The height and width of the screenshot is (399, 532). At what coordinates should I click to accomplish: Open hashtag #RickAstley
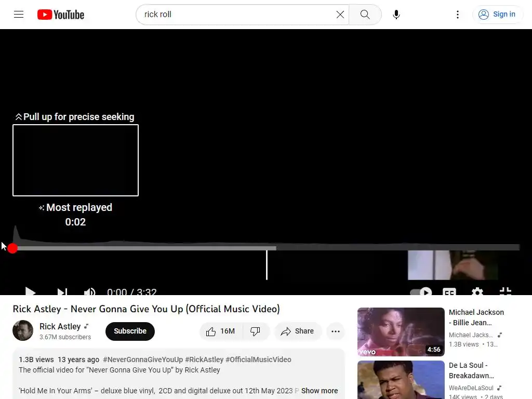(204, 360)
